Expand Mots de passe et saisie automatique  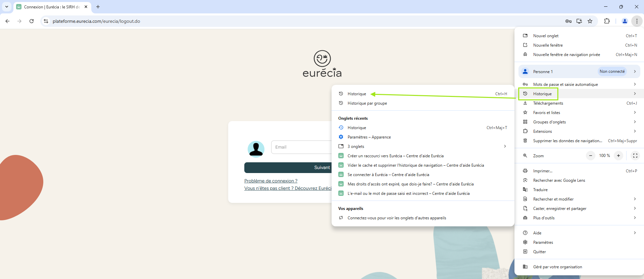(x=579, y=85)
